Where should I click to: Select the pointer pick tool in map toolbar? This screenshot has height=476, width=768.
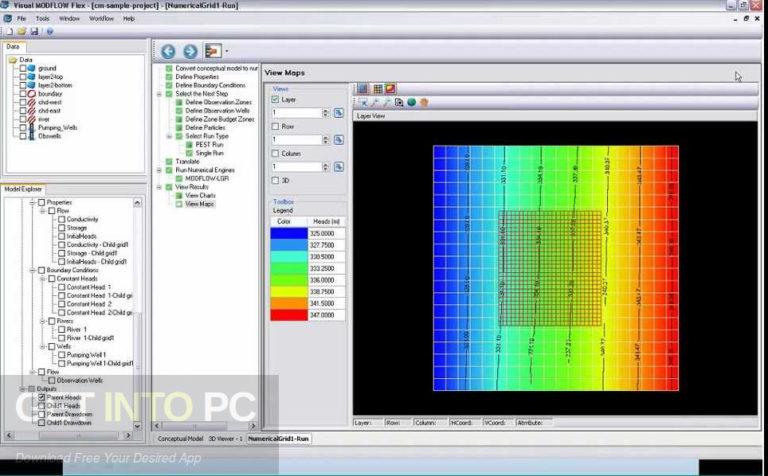pos(363,102)
